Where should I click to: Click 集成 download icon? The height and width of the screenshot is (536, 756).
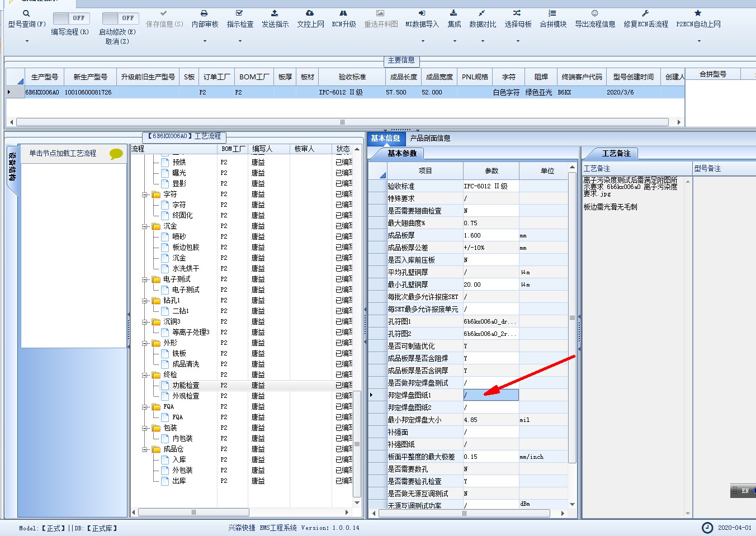point(453,13)
